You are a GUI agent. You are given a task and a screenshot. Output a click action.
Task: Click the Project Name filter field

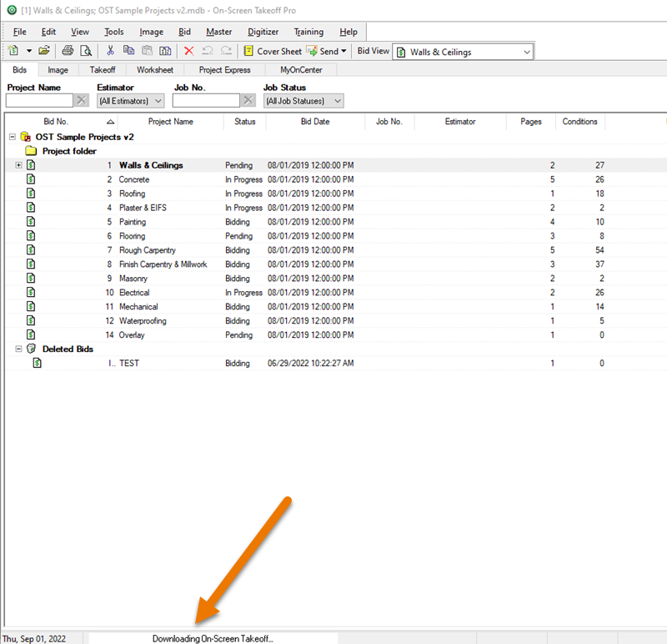click(x=39, y=101)
